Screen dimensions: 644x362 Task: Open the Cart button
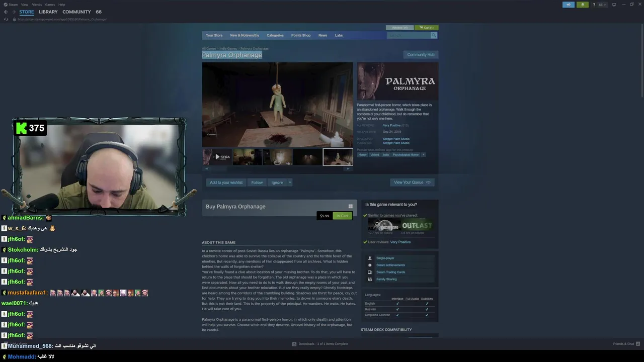point(427,28)
